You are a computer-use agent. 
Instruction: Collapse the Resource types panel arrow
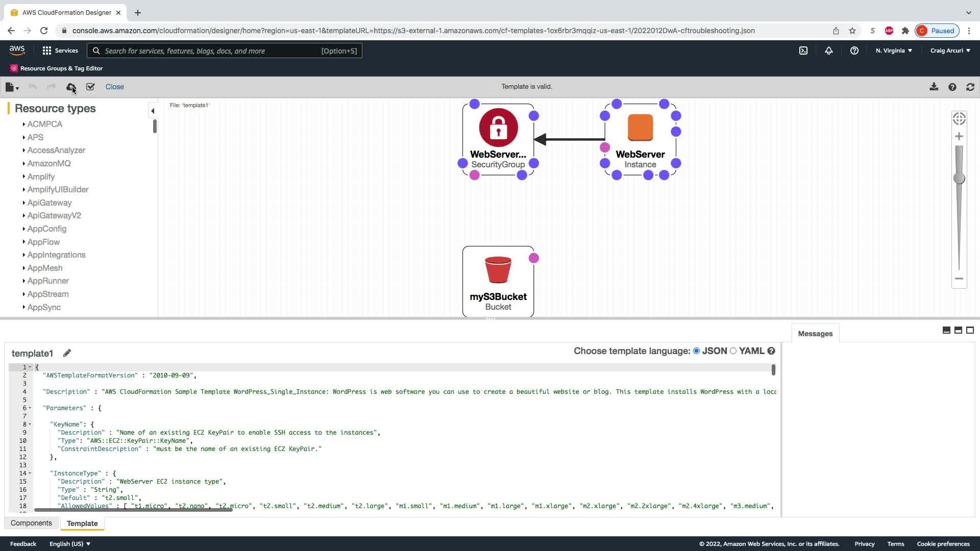coord(153,111)
